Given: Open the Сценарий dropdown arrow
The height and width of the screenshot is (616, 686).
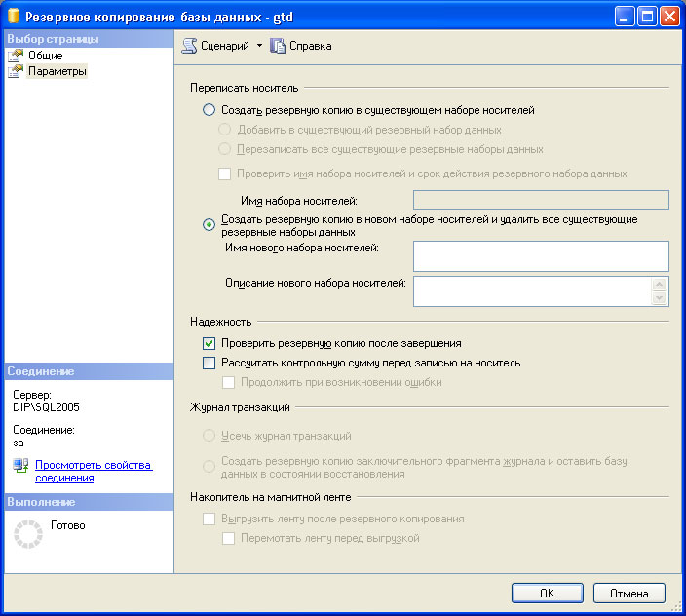Looking at the screenshot, I should 259,46.
